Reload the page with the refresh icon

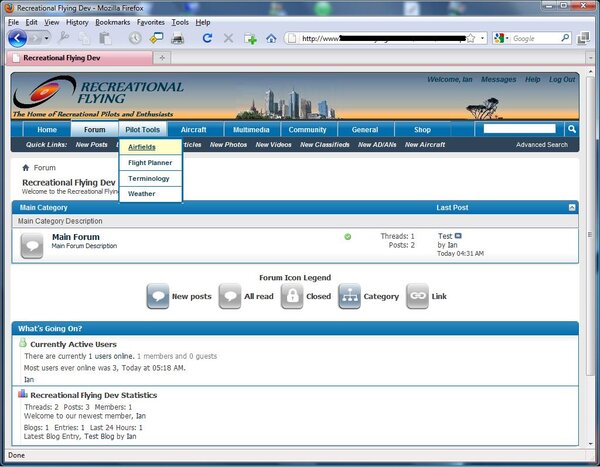[x=207, y=38]
